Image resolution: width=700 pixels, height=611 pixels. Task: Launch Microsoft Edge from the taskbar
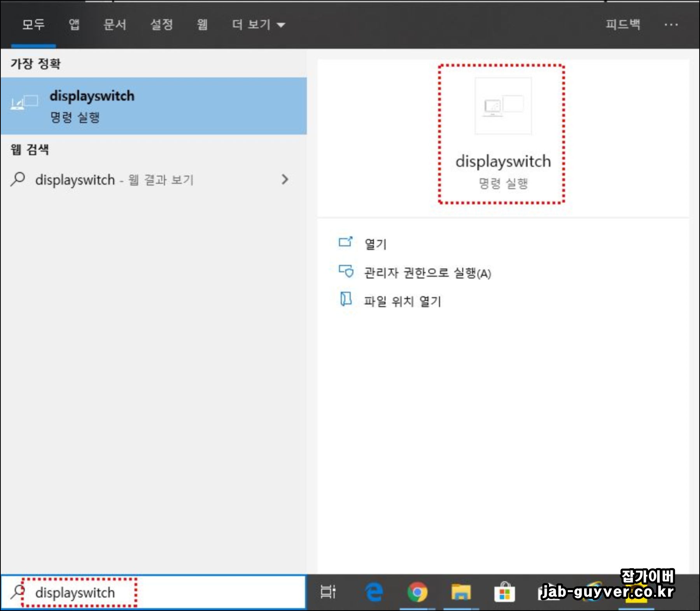(x=374, y=592)
